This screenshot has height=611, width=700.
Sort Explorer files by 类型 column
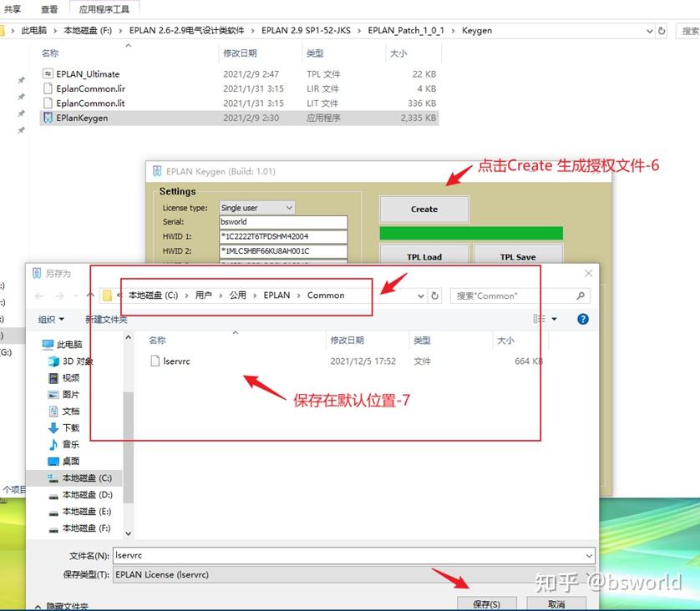(x=315, y=53)
